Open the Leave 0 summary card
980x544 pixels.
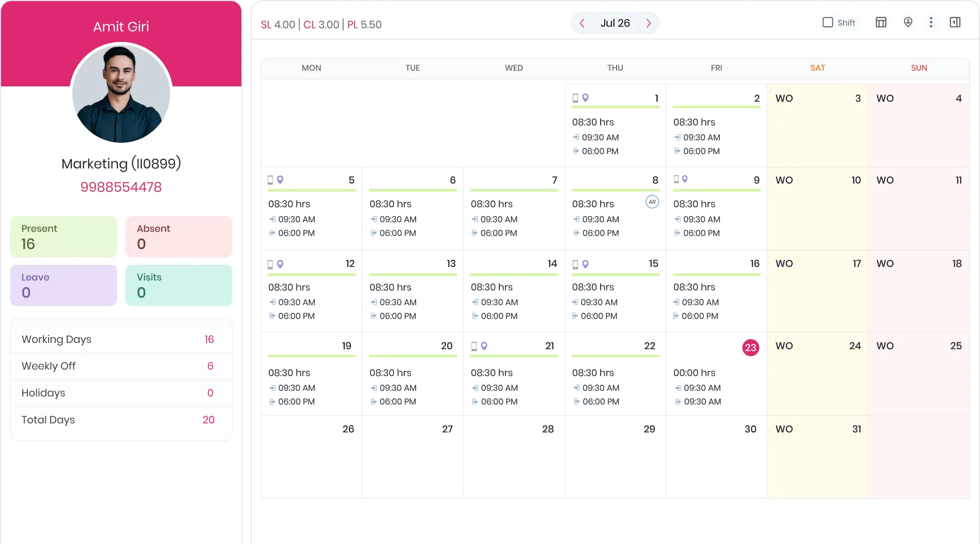click(64, 285)
